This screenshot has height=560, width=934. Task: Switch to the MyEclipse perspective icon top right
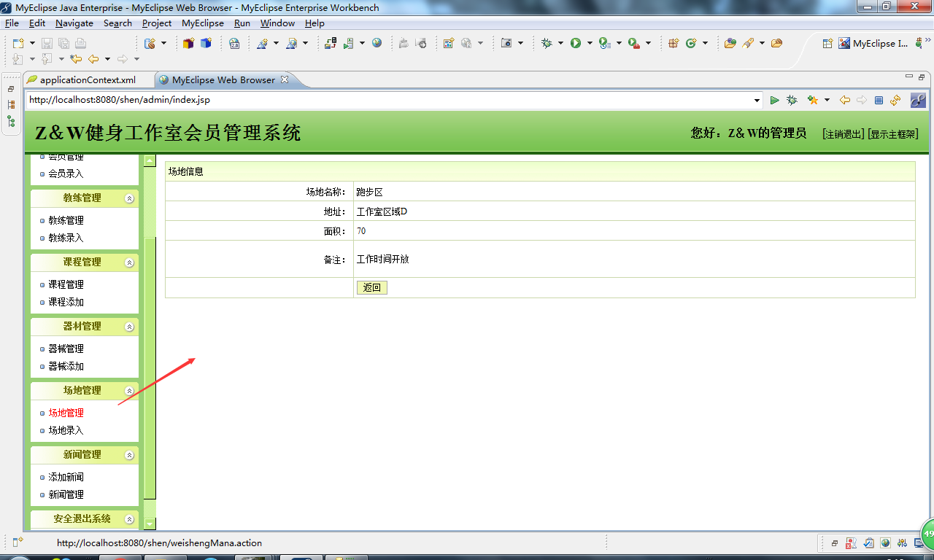(844, 43)
